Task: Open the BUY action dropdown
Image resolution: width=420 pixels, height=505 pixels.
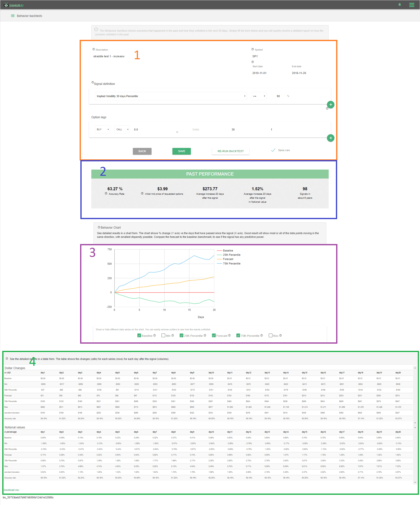Action: 103,129
